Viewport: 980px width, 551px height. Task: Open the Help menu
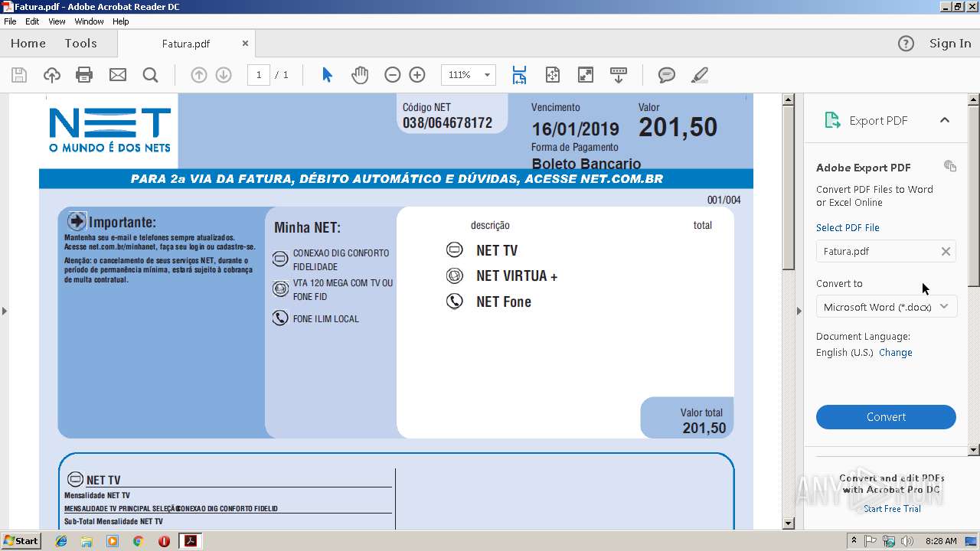[x=121, y=21]
